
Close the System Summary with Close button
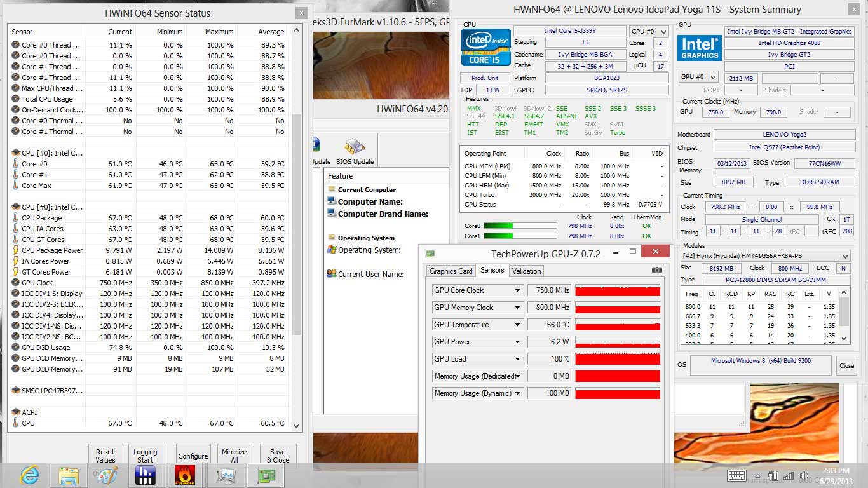846,365
